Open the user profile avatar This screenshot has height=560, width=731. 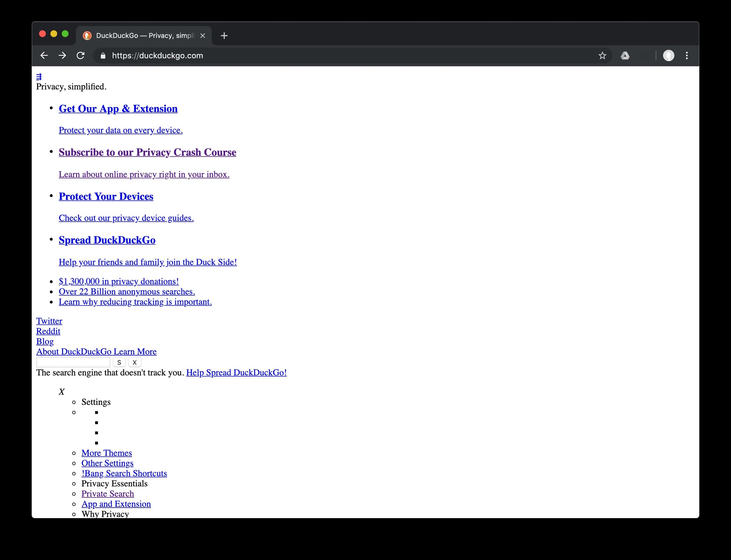668,56
